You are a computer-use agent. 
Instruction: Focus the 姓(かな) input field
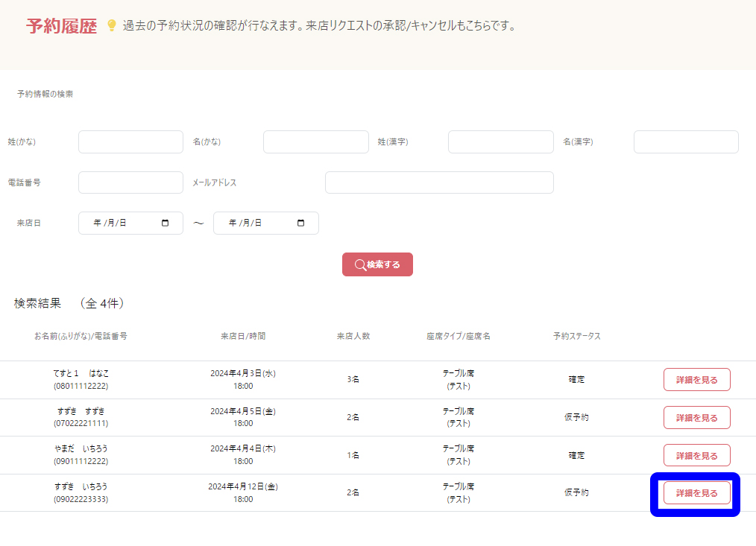pyautogui.click(x=130, y=142)
